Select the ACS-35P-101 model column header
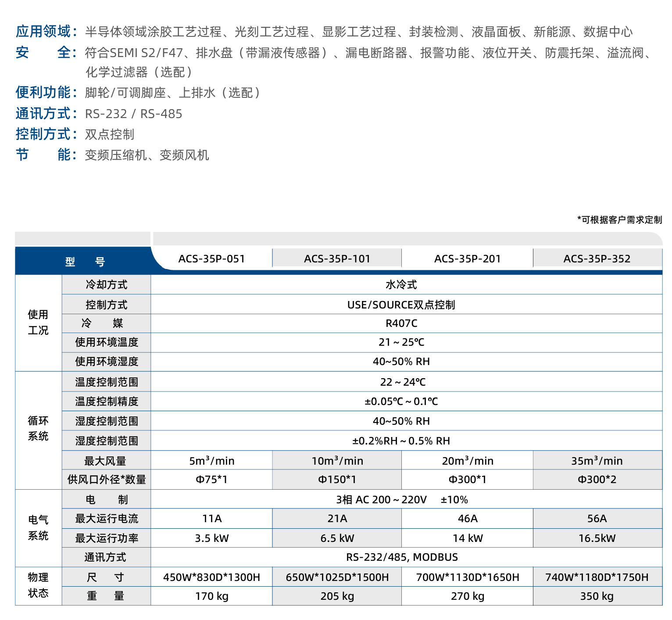The width and height of the screenshot is (672, 620). [337, 258]
